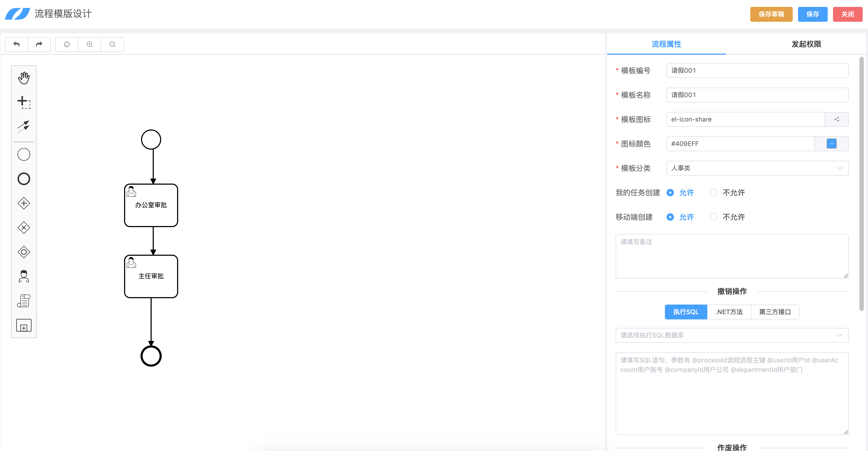Click user icon inside 办公室审批 node

[131, 192]
